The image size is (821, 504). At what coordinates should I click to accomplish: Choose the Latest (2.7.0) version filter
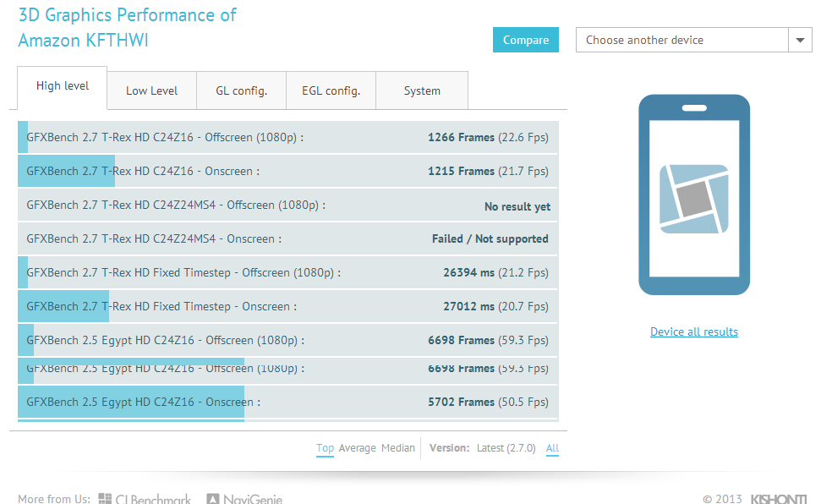(506, 448)
